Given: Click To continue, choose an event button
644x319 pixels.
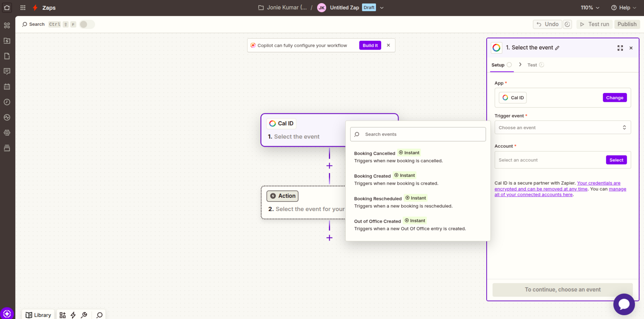Looking at the screenshot, I should tap(562, 290).
